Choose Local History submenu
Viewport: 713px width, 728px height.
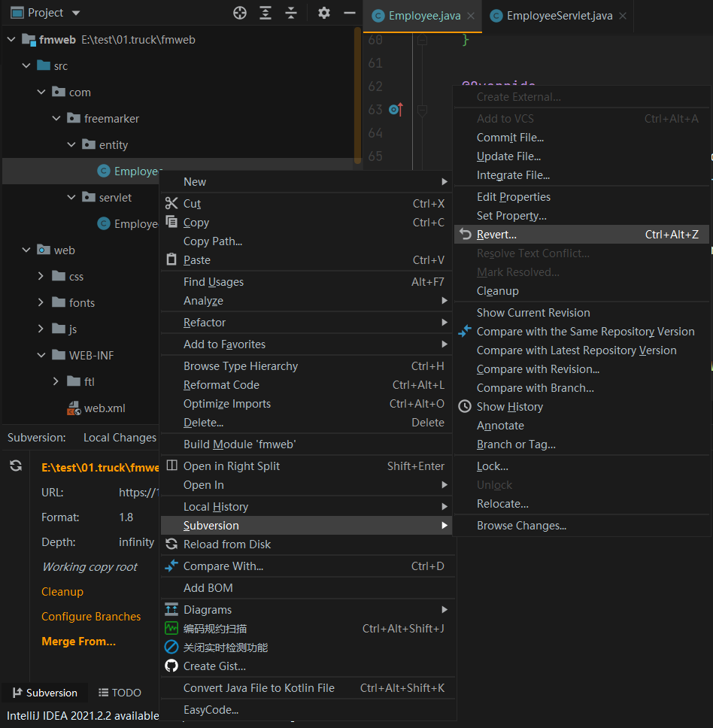pyautogui.click(x=306, y=507)
